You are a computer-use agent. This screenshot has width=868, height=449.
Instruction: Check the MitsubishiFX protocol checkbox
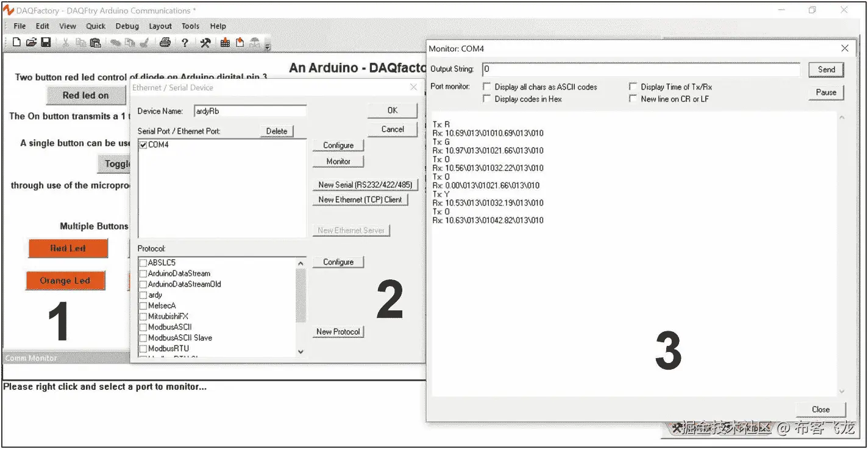point(143,317)
